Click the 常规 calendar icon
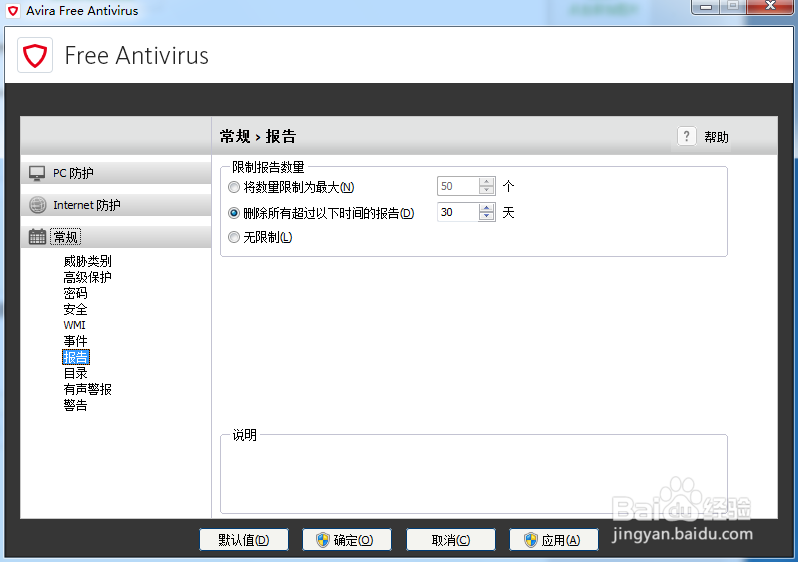 pos(37,237)
